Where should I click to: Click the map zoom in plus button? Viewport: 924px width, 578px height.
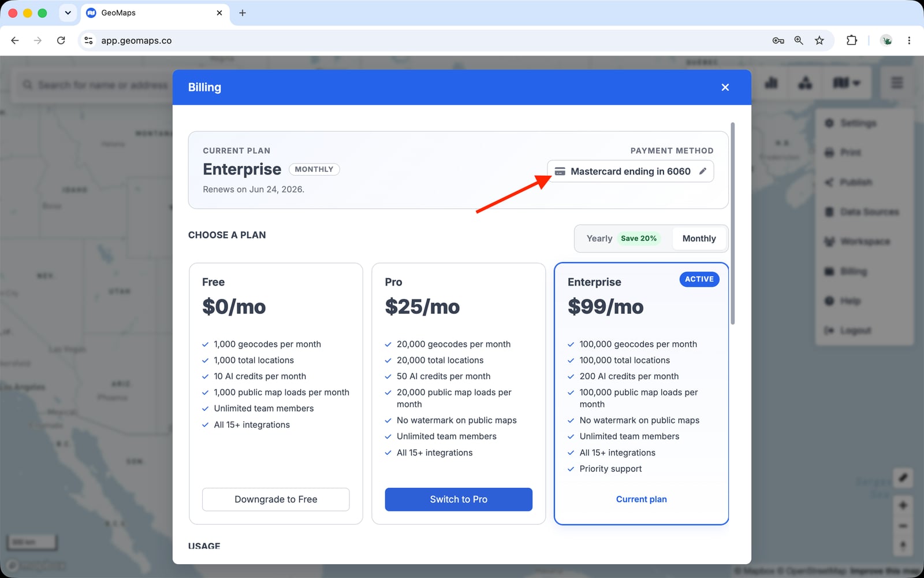click(x=903, y=505)
